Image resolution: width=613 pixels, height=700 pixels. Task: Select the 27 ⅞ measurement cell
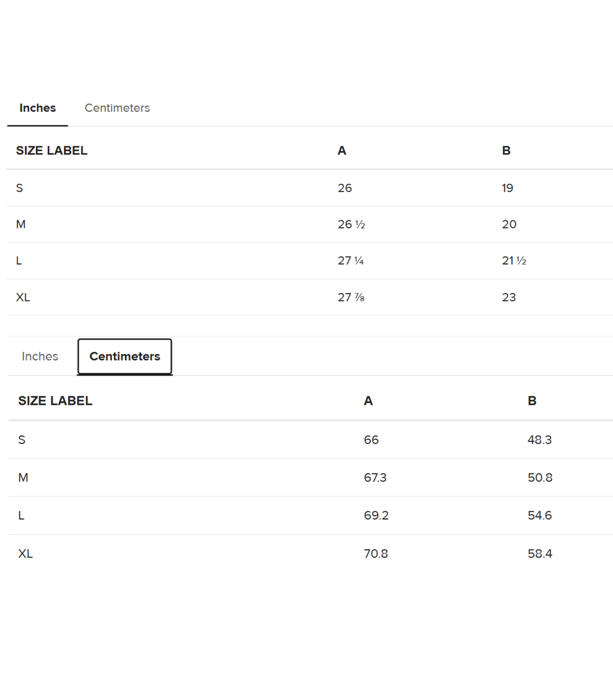click(x=351, y=298)
